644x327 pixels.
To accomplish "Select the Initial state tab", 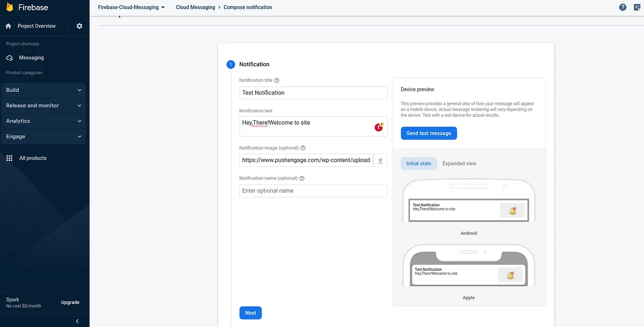I will click(419, 163).
